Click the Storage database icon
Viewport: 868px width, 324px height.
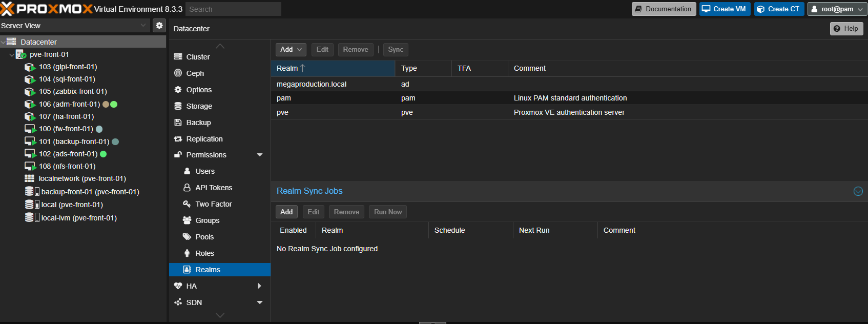click(x=178, y=106)
